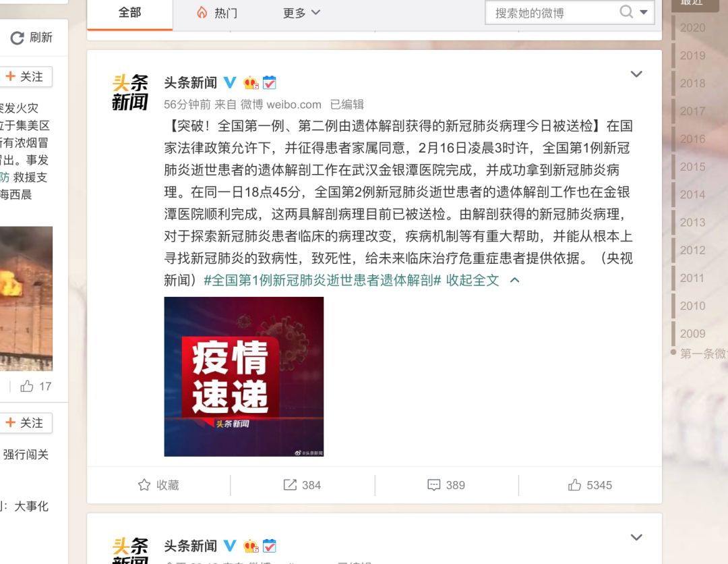Image resolution: width=728 pixels, height=564 pixels.
Task: Like the fire post with 17 likes
Action: coord(26,386)
